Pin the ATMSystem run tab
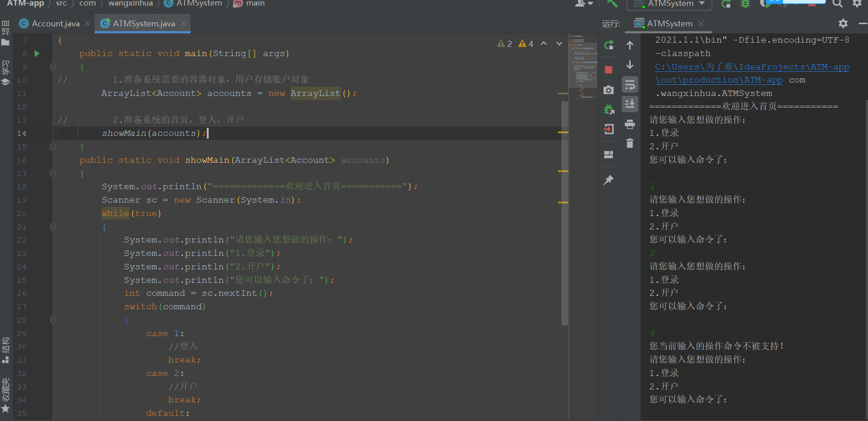Viewport: 868px width, 421px height. [x=609, y=180]
